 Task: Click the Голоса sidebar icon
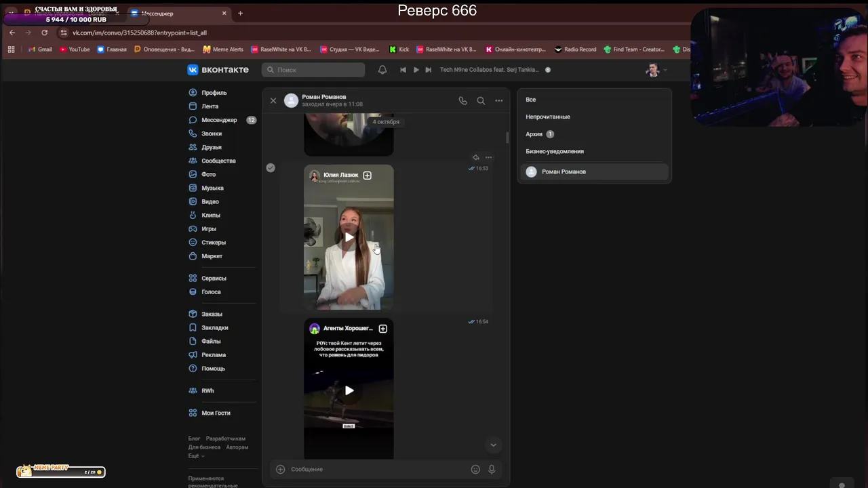tap(193, 292)
